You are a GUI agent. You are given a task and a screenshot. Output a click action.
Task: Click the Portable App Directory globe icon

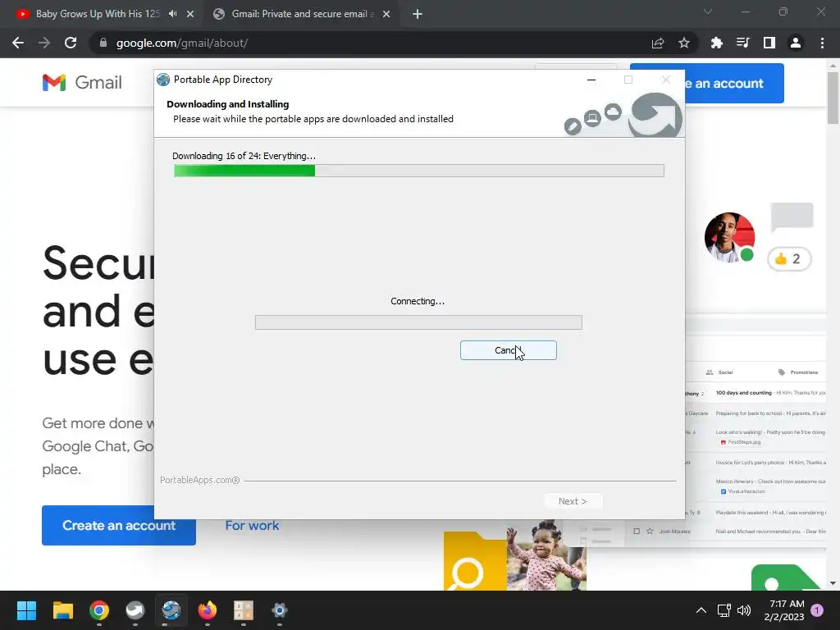(163, 80)
